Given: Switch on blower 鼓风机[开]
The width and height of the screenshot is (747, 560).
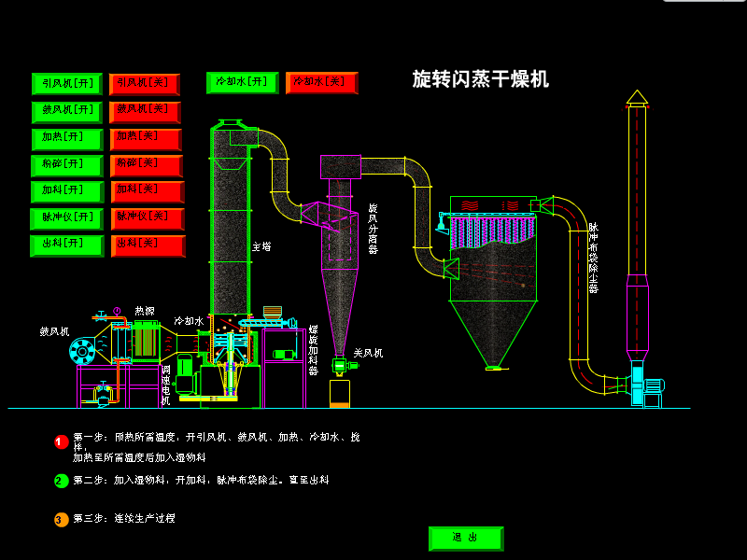Looking at the screenshot, I should point(67,111).
